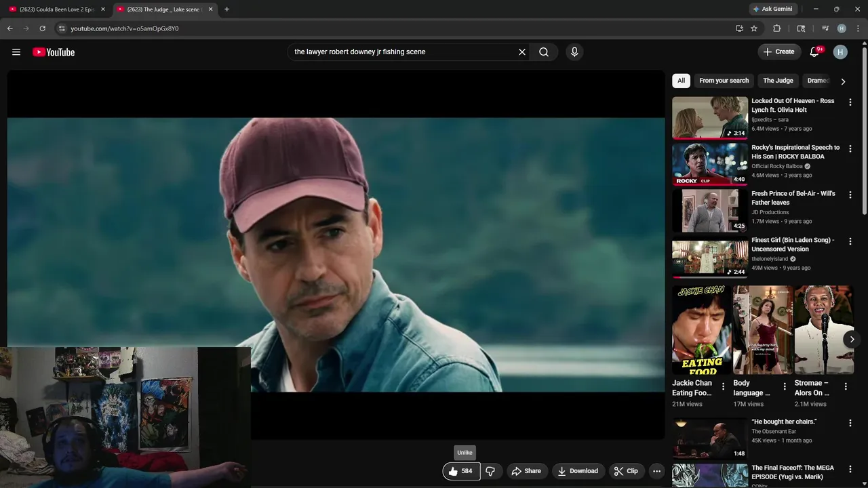Bookmark this page with star icon
868x488 pixels.
754,28
